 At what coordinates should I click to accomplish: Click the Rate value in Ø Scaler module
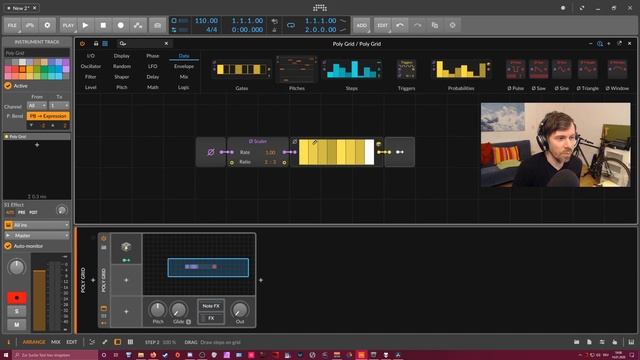tap(270, 152)
